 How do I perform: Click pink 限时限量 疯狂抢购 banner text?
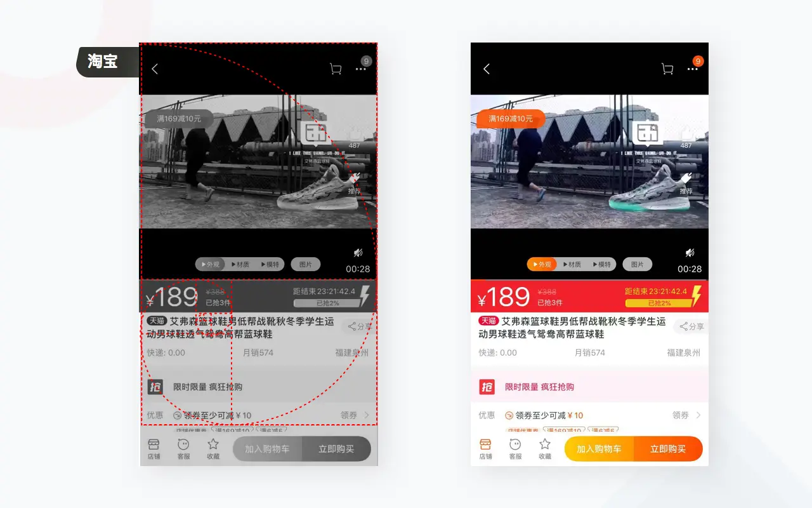pos(540,387)
